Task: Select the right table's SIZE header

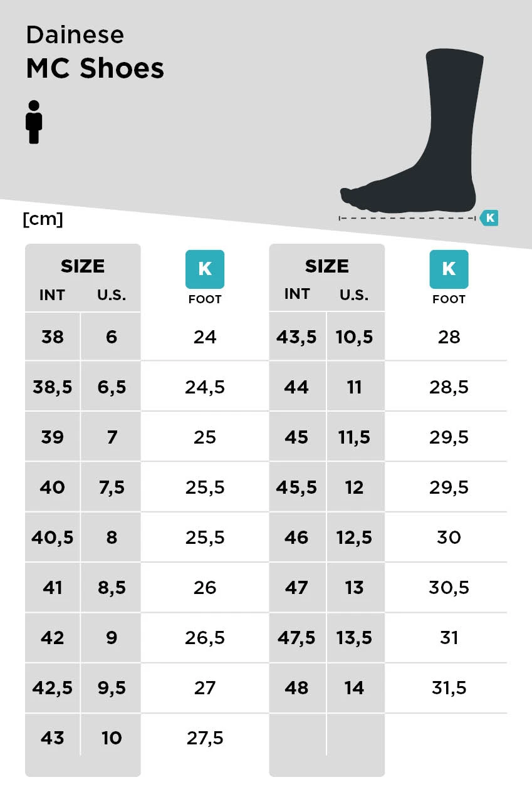Action: (x=326, y=266)
